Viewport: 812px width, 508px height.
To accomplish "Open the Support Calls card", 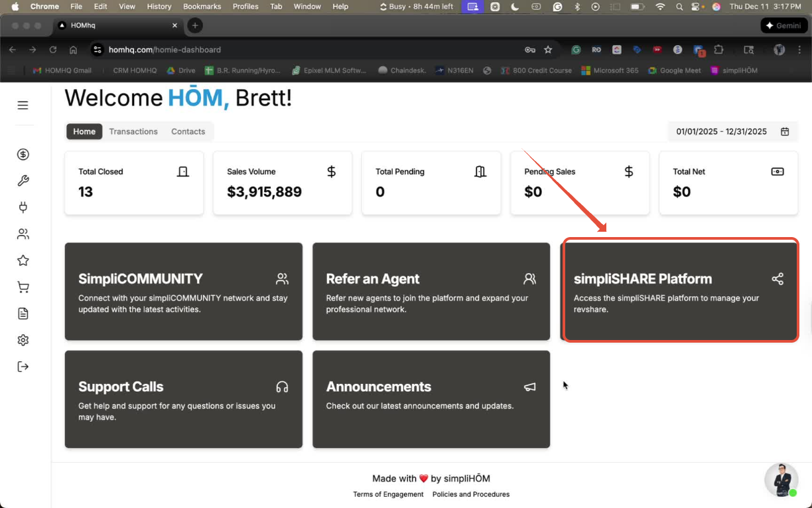I will click(184, 399).
